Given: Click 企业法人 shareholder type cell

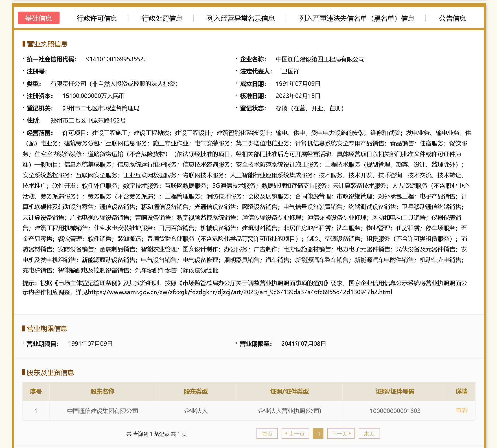Looking at the screenshot, I should 196,411.
